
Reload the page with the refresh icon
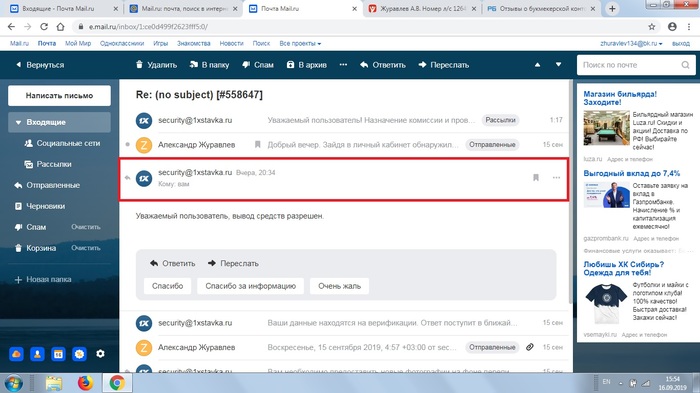pos(44,27)
